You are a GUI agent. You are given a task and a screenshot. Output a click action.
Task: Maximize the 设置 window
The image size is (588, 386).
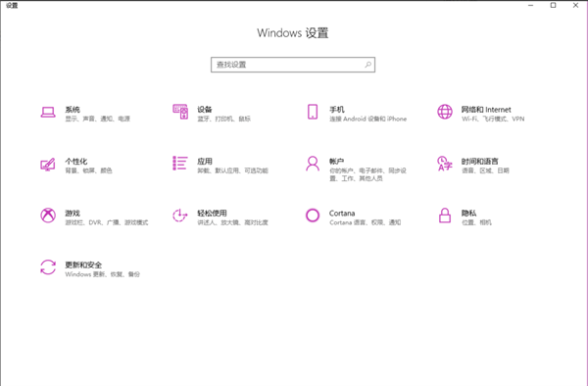click(553, 5)
